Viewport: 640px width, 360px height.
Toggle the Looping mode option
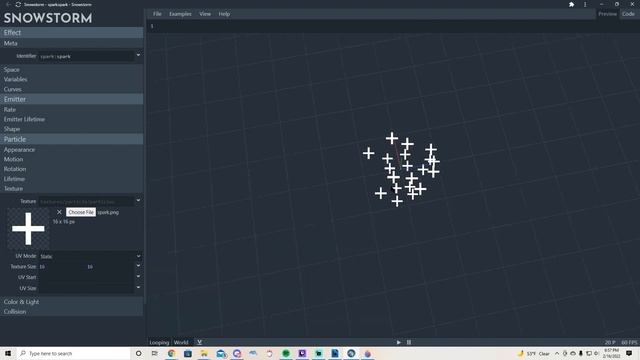(159, 342)
